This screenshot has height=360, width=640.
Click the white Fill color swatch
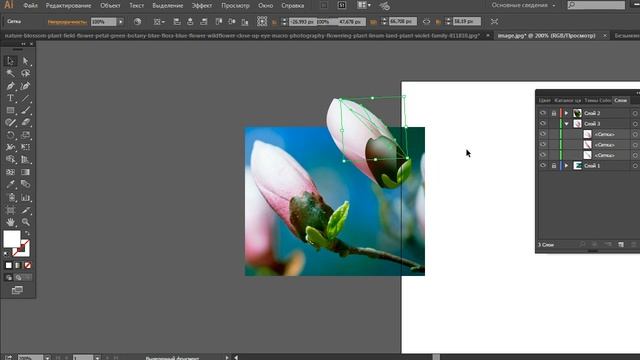pos(12,239)
